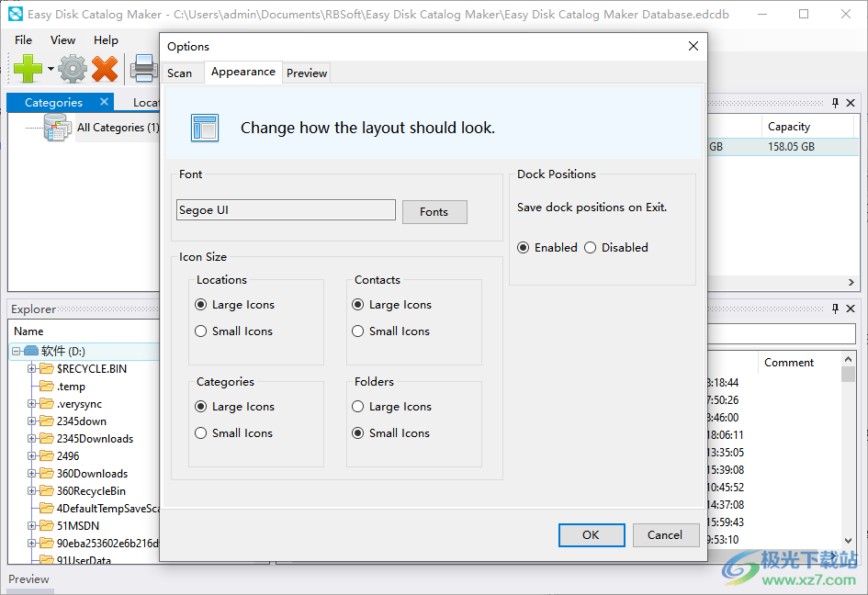Close the upper right panel

click(851, 103)
